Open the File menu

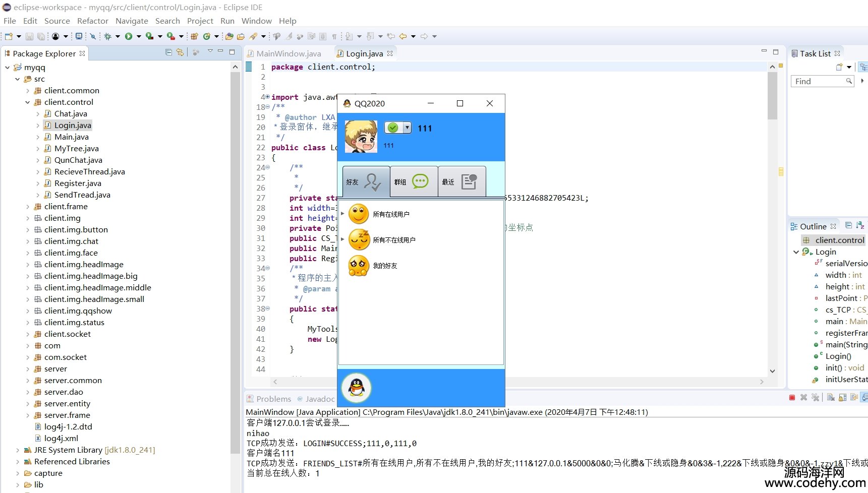tap(10, 21)
